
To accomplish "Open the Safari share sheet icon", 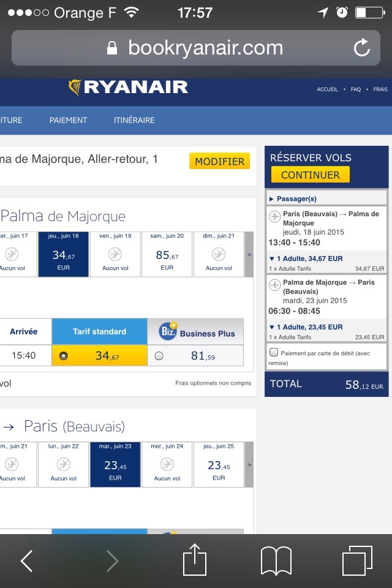I will coord(195,560).
